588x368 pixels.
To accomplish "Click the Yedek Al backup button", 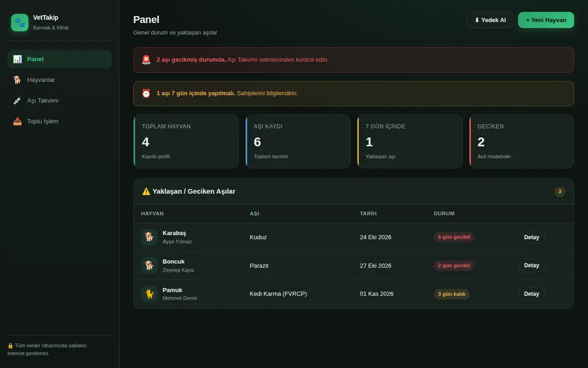I will coord(490,20).
